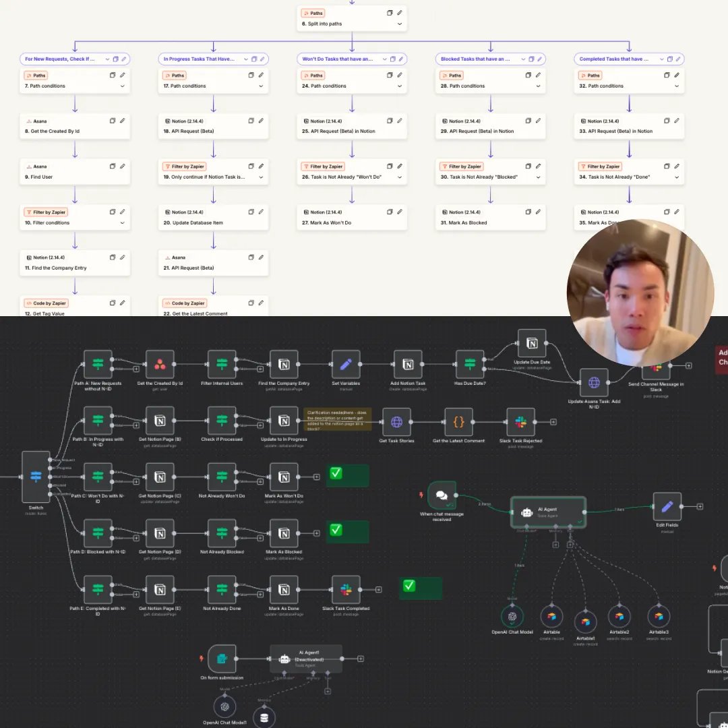Duplicate Zapier step 18 API Request (Beta)

click(x=251, y=121)
